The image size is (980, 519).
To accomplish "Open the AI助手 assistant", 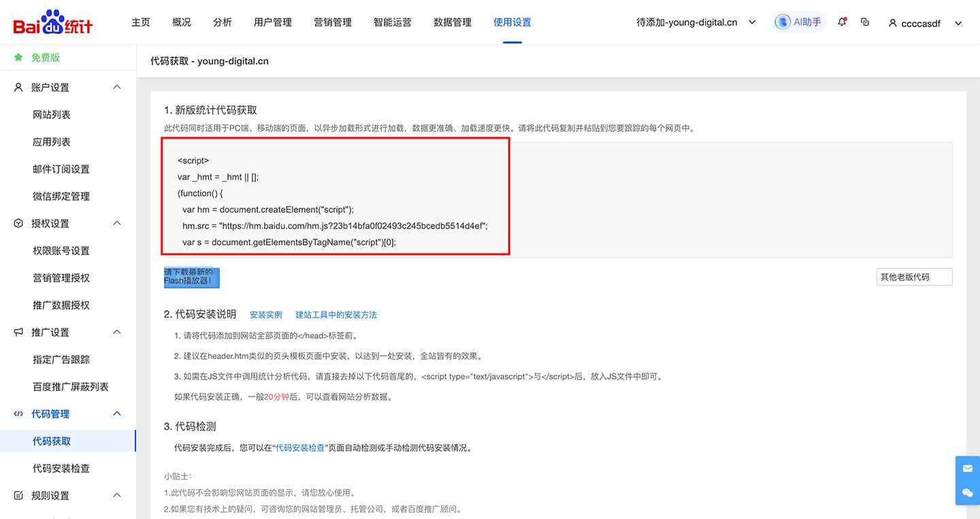I will (799, 22).
